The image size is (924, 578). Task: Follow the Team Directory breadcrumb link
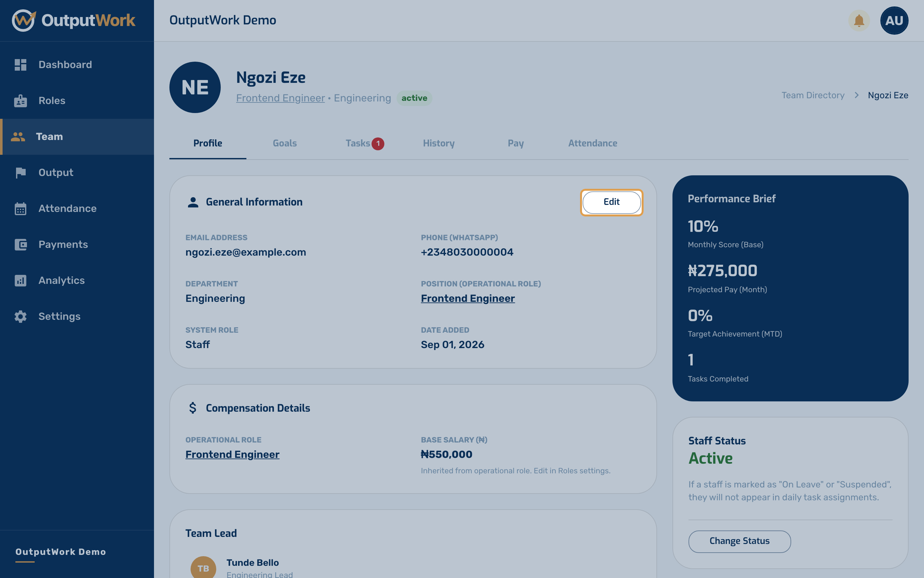pyautogui.click(x=813, y=95)
